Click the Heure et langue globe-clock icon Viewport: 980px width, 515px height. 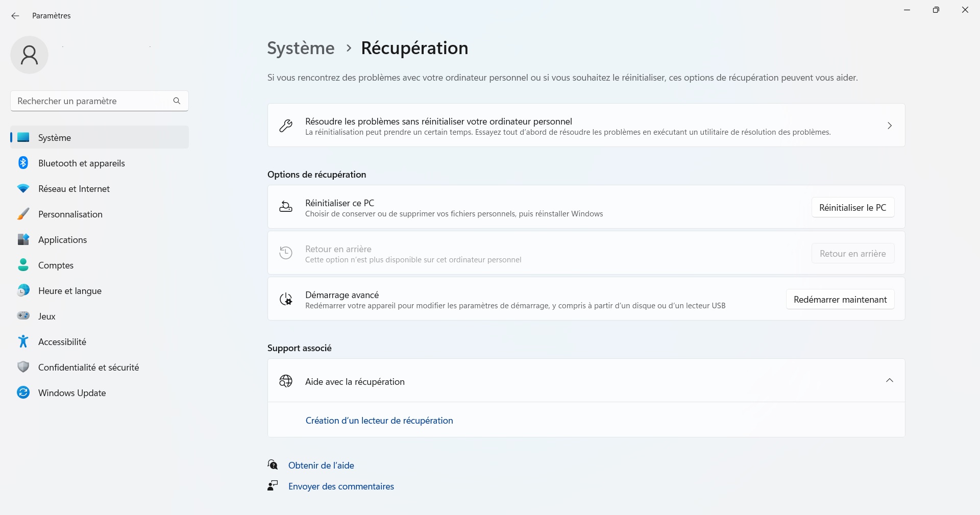(23, 290)
